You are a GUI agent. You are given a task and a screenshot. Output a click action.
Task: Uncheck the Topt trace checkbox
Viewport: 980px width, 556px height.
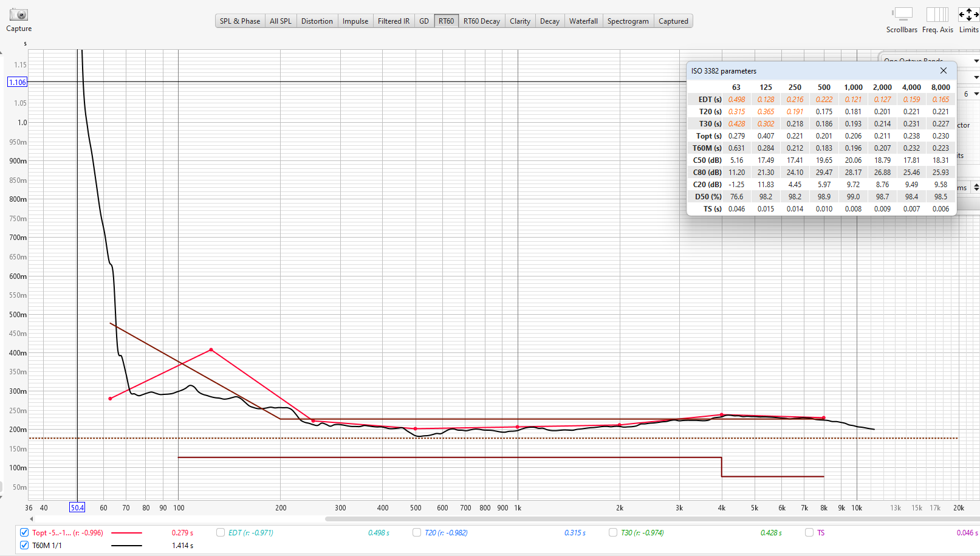pos(24,533)
